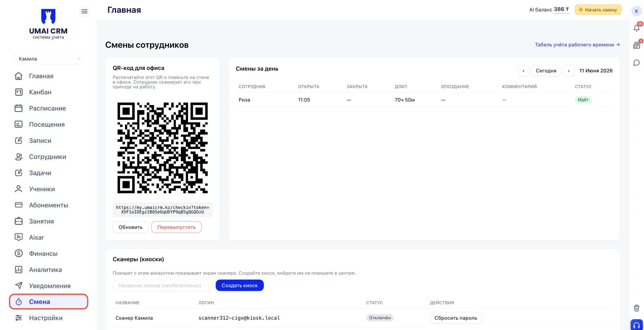
Task: Click the bar chart icon beside Аналитика
Action: click(x=19, y=270)
